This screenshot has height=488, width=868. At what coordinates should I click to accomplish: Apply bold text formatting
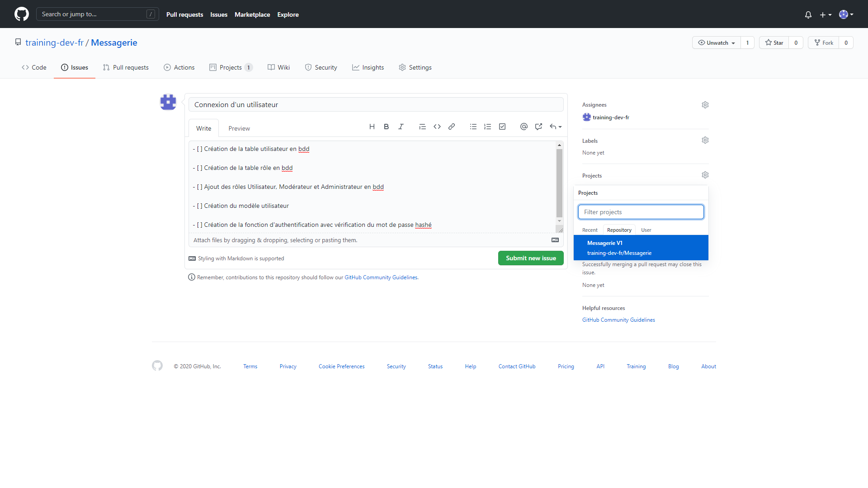pos(386,127)
